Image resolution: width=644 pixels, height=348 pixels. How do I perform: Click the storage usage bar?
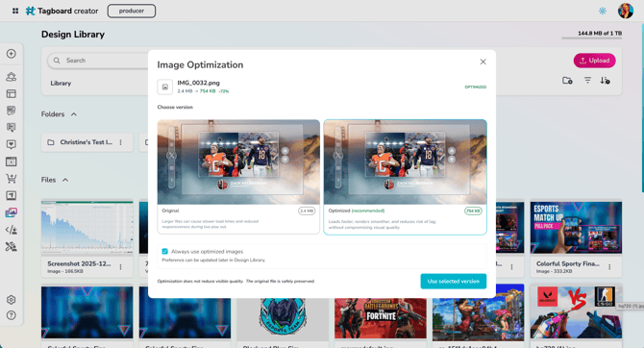(x=591, y=38)
